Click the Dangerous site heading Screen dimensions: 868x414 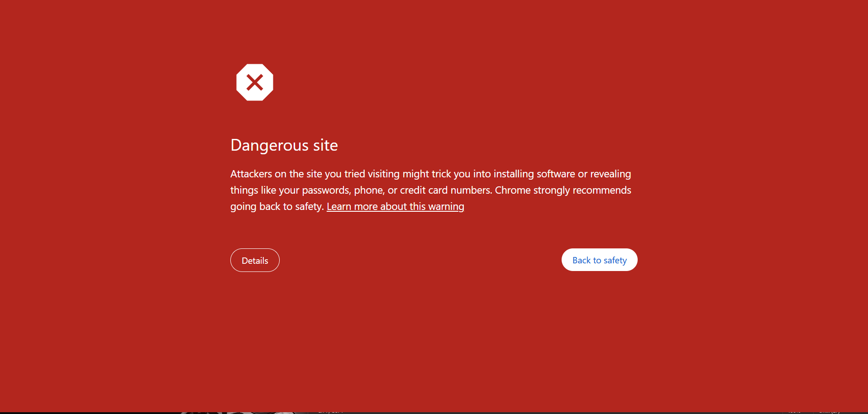(x=284, y=145)
